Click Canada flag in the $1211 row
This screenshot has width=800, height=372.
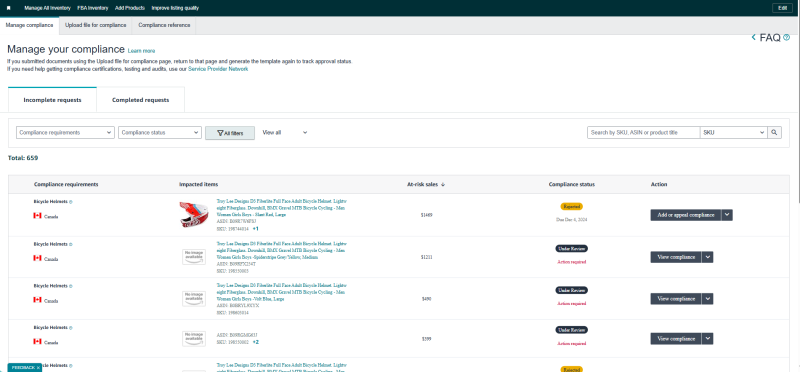37,258
